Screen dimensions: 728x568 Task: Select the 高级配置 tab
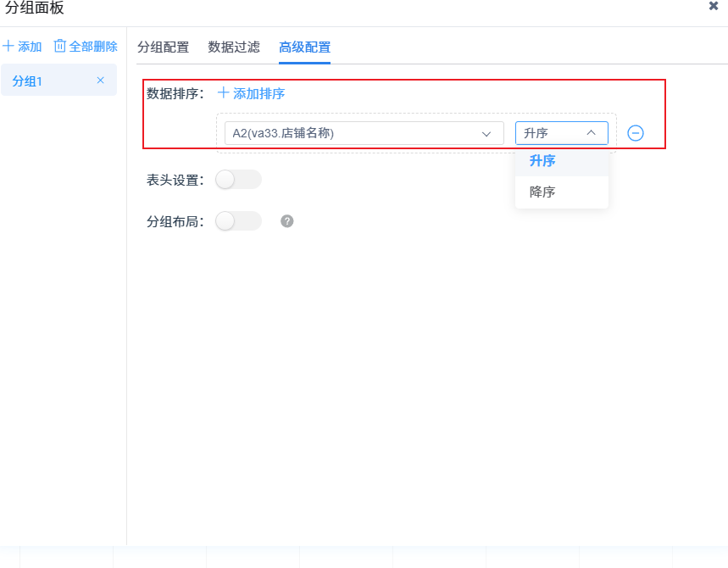tap(304, 47)
